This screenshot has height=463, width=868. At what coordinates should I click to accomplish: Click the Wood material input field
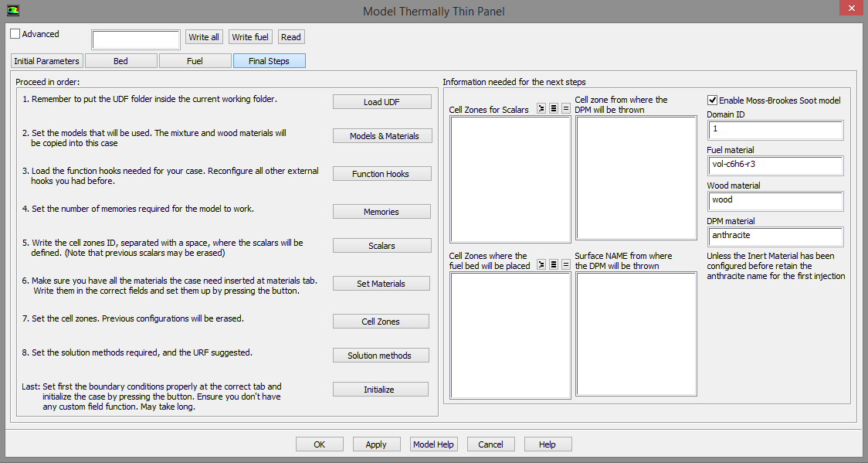coord(775,201)
